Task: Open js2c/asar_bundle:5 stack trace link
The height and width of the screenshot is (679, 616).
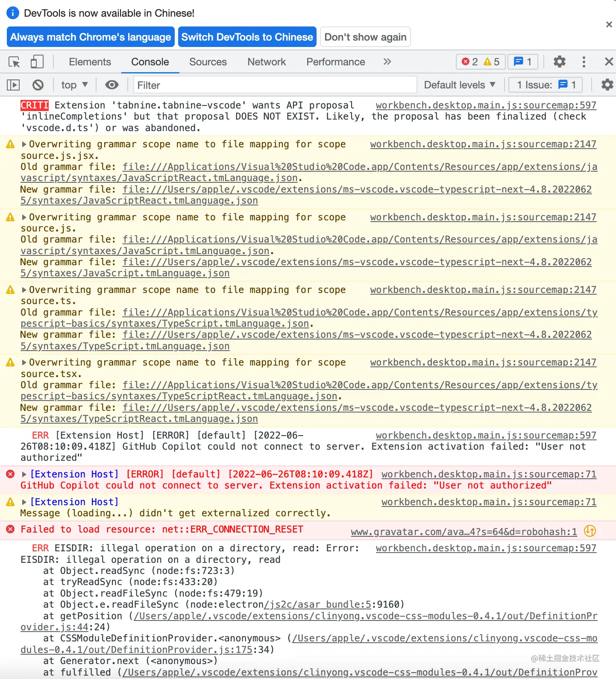Action: click(318, 605)
